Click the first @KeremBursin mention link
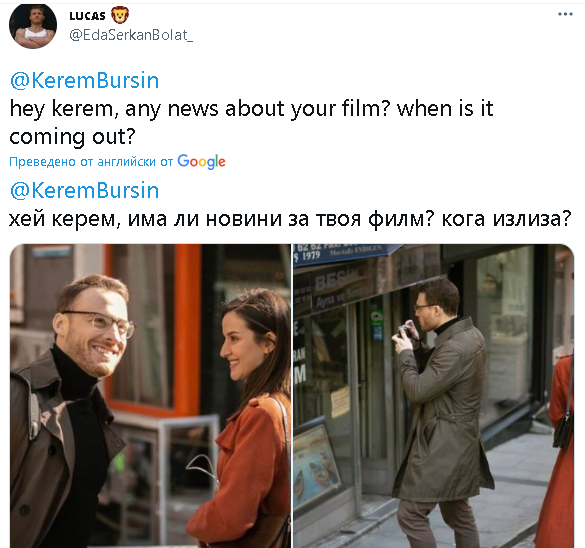The height and width of the screenshot is (548, 585). [x=85, y=81]
